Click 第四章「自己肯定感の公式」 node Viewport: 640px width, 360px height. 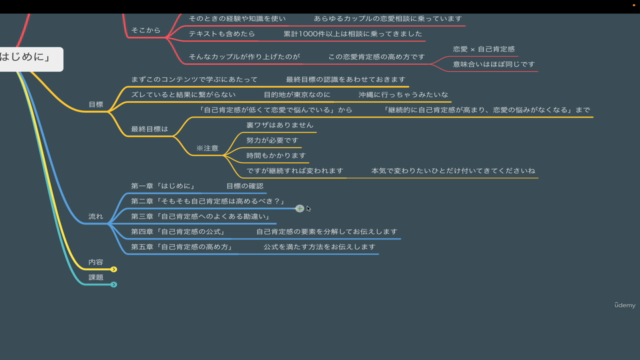coord(178,232)
